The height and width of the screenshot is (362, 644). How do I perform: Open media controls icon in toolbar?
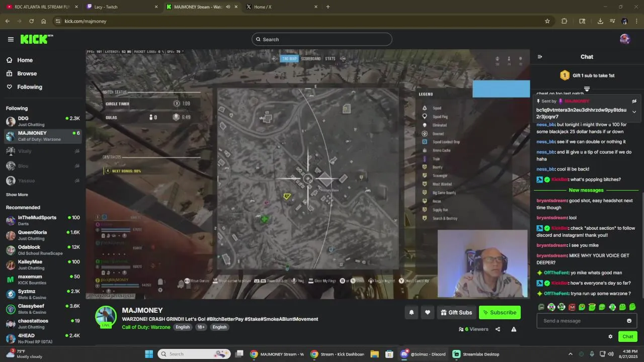tap(612, 21)
